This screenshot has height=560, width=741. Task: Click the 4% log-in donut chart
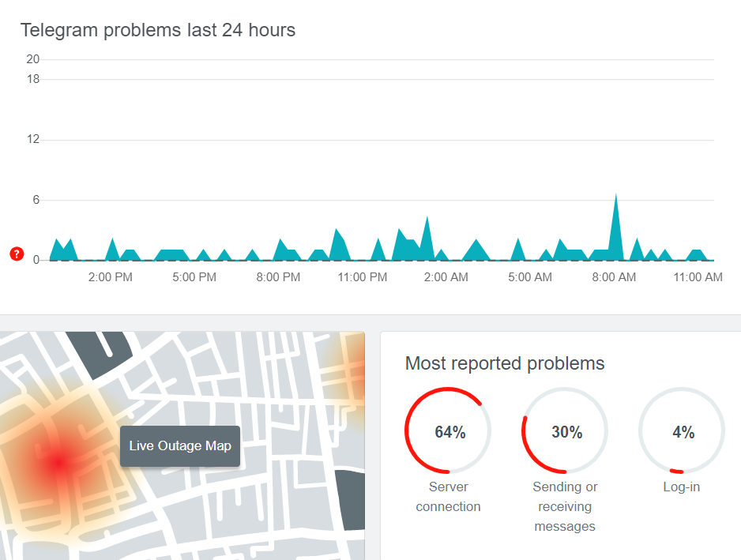pos(682,431)
